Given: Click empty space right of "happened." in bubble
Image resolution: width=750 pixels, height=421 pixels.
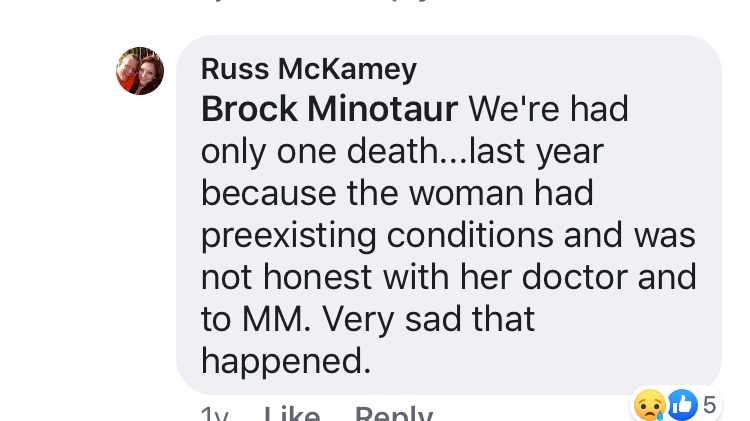Looking at the screenshot, I should tap(520, 360).
